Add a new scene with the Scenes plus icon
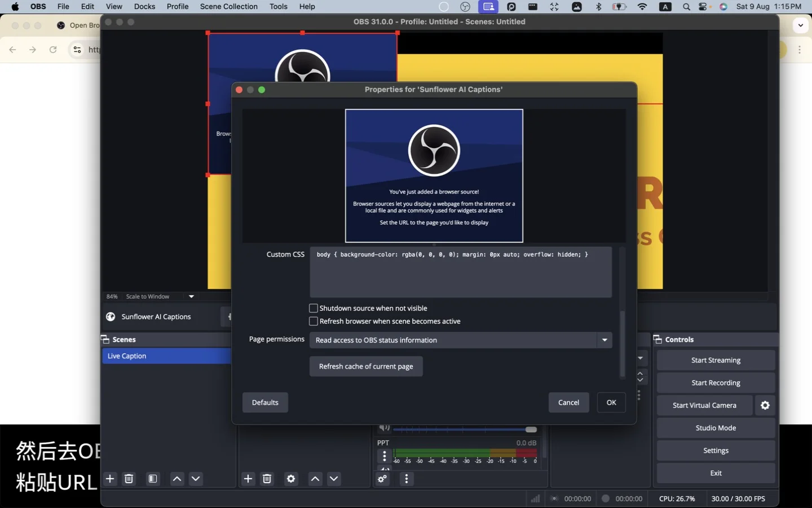Image resolution: width=812 pixels, height=508 pixels. [x=110, y=479]
